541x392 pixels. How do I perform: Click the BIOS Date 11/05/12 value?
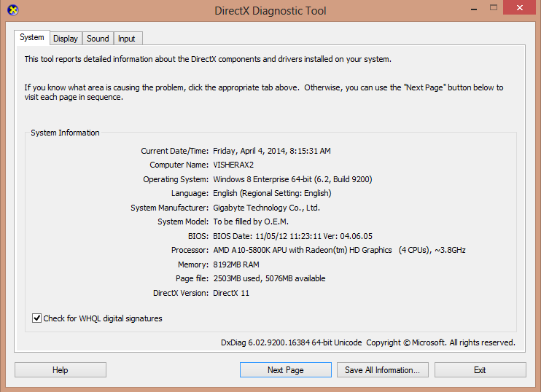[292, 236]
